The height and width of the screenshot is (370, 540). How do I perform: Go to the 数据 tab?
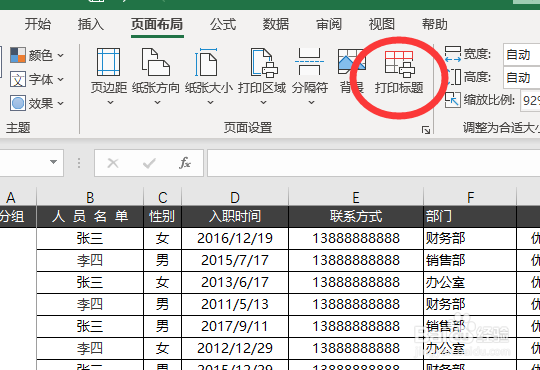pos(276,24)
